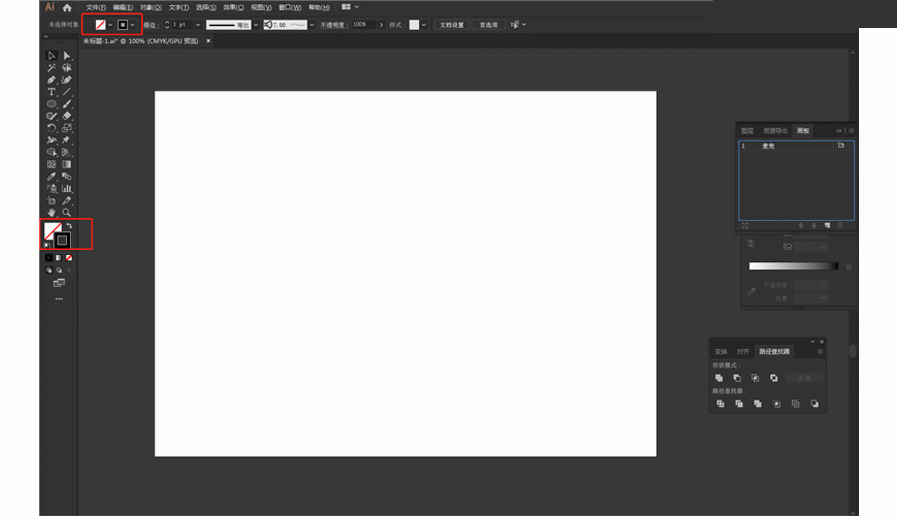
Task: Open the fill color dropdown in control bar
Action: click(x=110, y=24)
